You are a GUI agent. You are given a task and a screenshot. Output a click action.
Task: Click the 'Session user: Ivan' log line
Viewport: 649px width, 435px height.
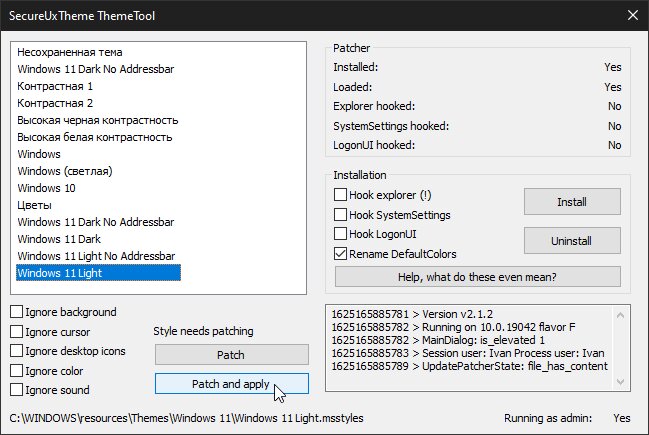(x=468, y=353)
